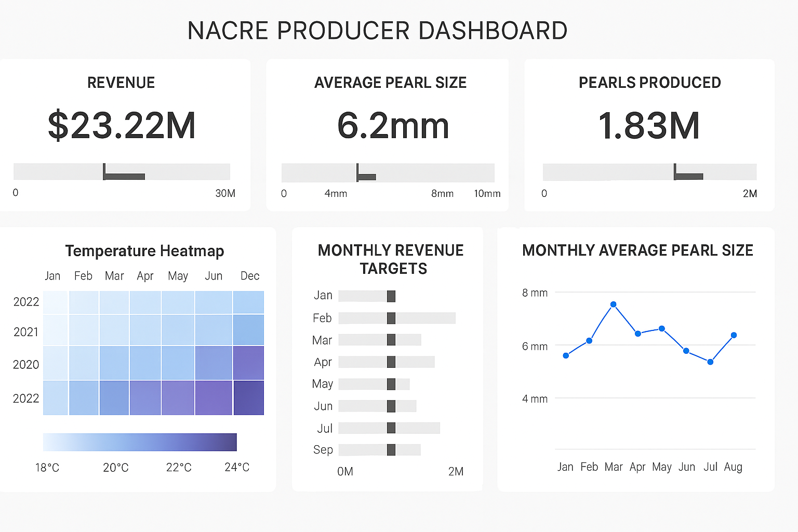
Task: Select the temperature gradient color scale
Action: coord(139,442)
